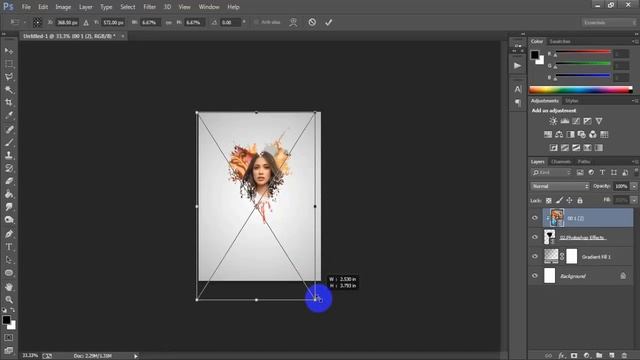Commit transform with checkmark icon
This screenshot has height=360, width=640.
(x=329, y=22)
